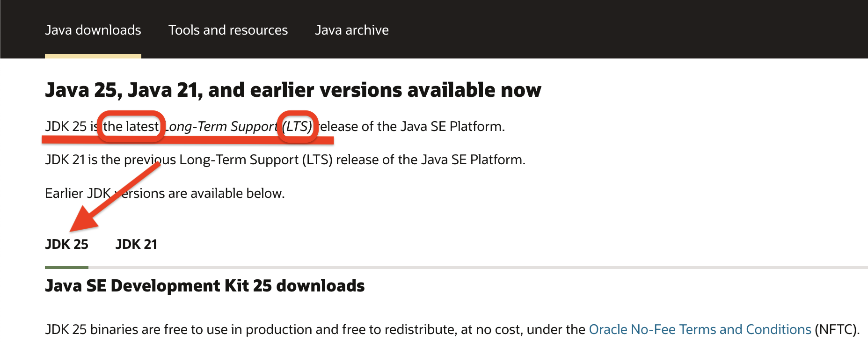Click the "(NFTC)" abbreviation text
Image resolution: width=868 pixels, height=342 pixels.
coord(837,329)
